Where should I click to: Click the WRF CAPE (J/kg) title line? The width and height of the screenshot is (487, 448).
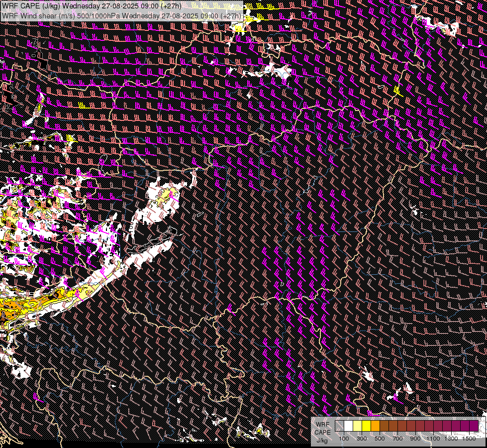[92, 6]
